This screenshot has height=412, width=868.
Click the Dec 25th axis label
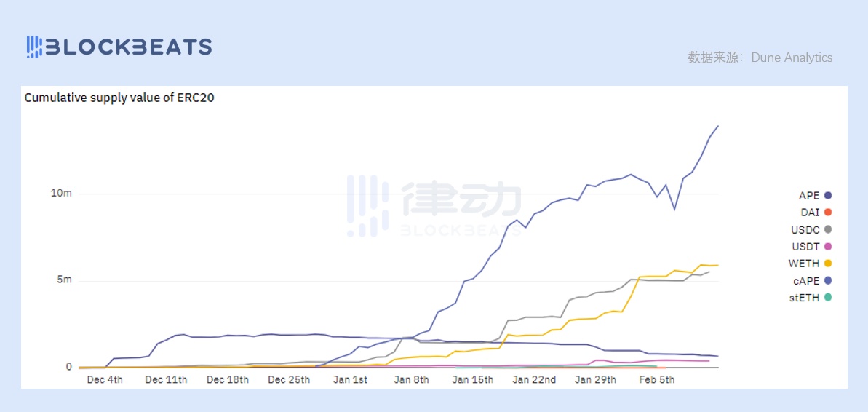click(289, 380)
